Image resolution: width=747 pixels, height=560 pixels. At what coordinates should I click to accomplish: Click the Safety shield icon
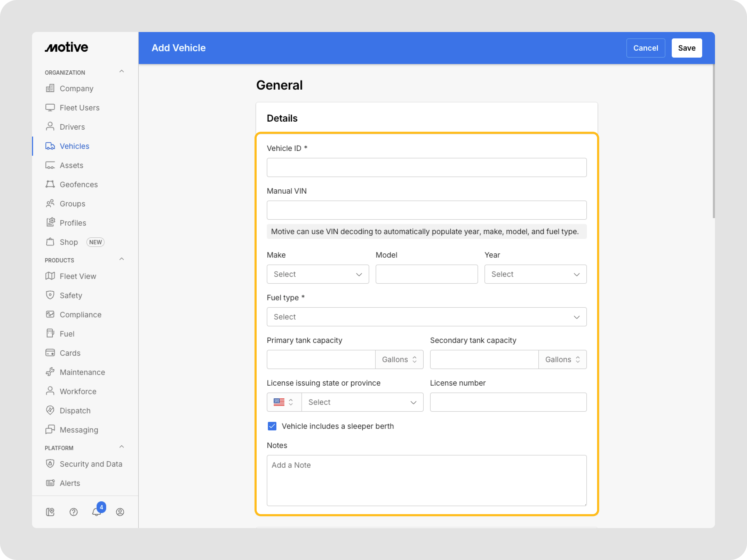tap(50, 295)
